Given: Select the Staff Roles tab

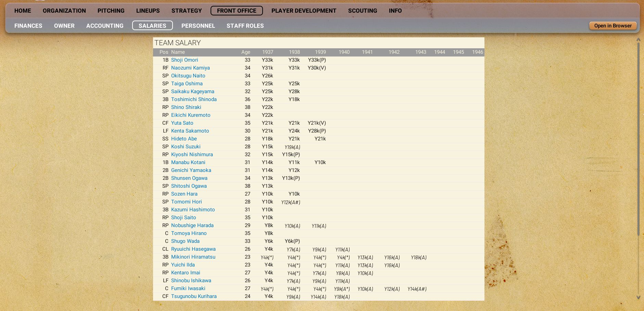Looking at the screenshot, I should (x=245, y=26).
